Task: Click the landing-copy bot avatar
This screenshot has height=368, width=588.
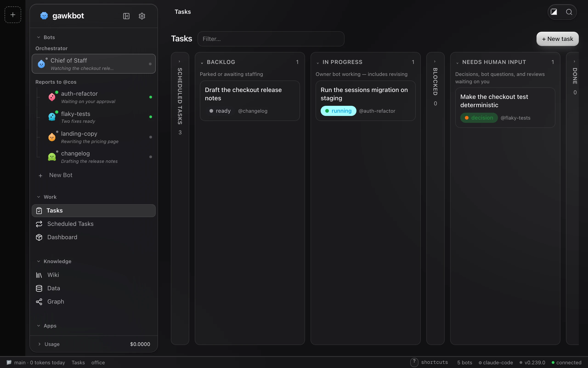Action: [52, 137]
